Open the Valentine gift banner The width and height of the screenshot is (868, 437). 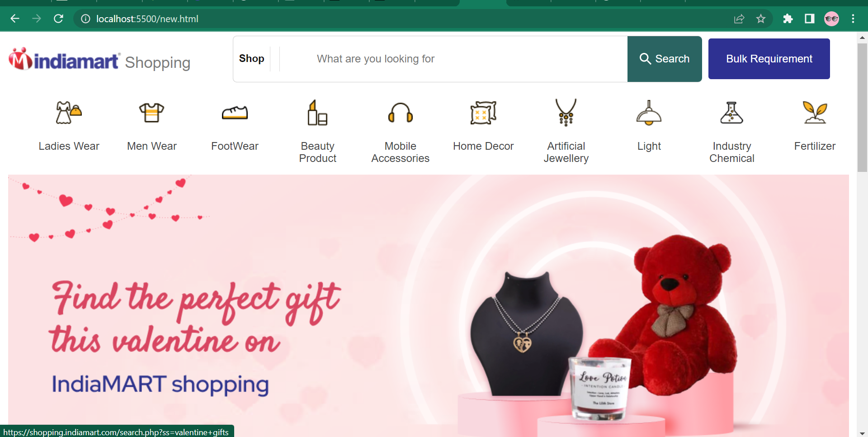pos(428,305)
